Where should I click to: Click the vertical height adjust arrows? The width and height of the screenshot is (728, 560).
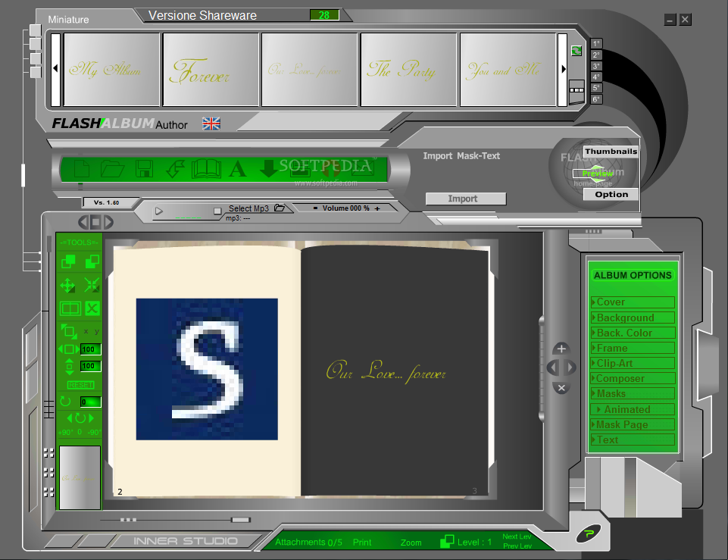(x=69, y=366)
